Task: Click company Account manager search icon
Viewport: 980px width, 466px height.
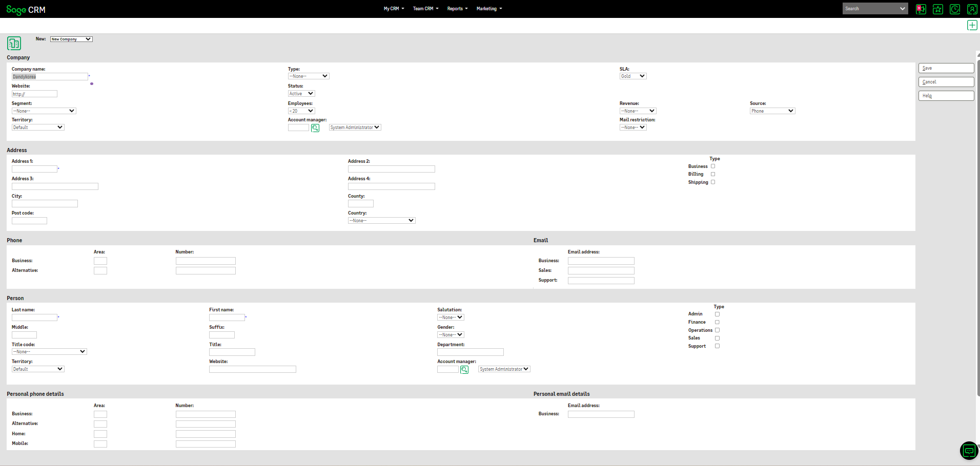Action: tap(315, 128)
